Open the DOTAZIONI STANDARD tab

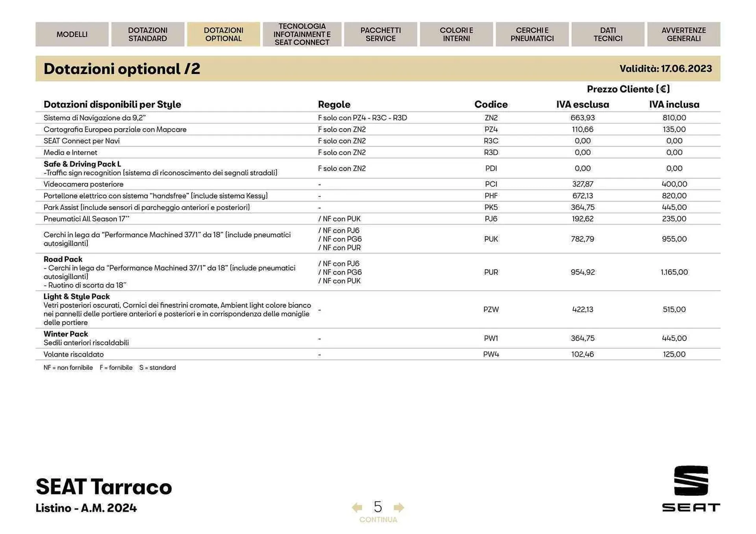coord(148,34)
